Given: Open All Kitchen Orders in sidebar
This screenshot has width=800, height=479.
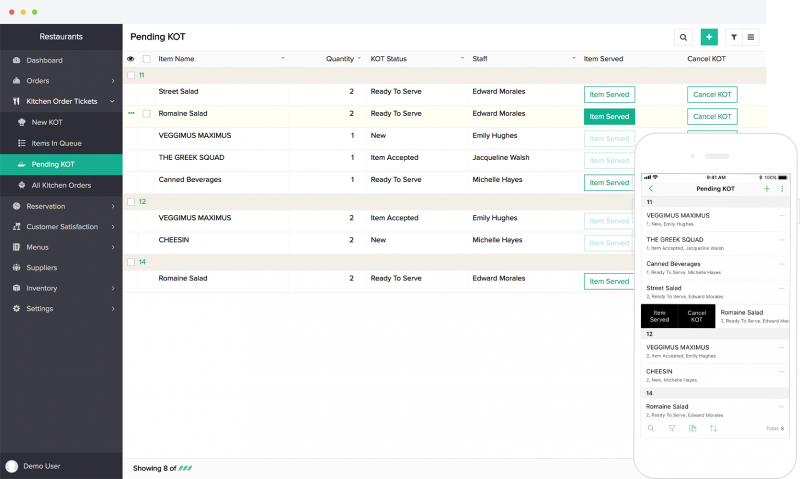Looking at the screenshot, I should [61, 185].
